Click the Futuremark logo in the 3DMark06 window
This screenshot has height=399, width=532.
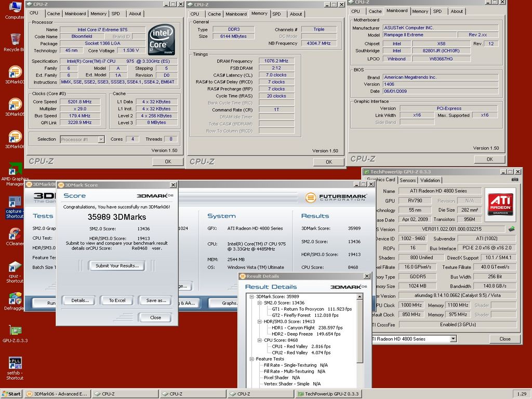336,197
